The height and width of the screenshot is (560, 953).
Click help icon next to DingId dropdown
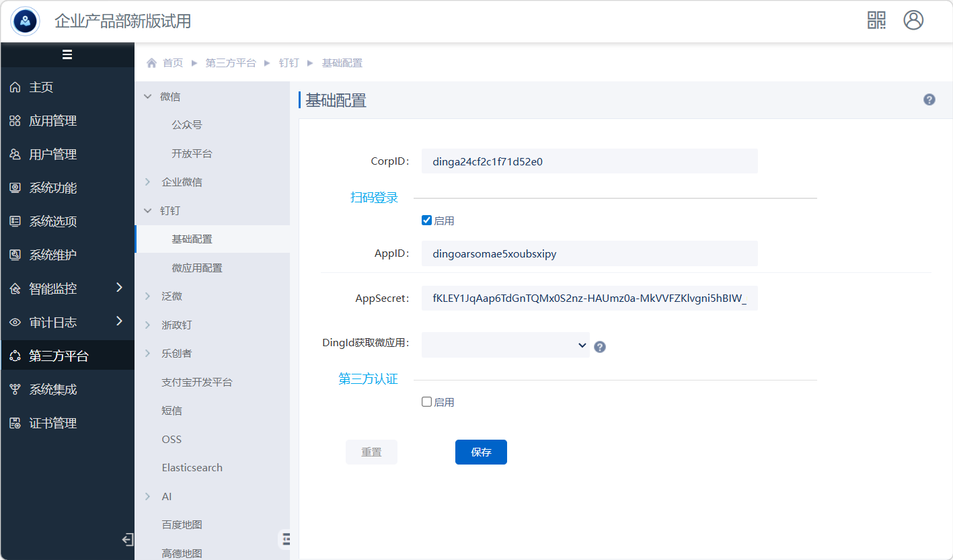point(600,347)
